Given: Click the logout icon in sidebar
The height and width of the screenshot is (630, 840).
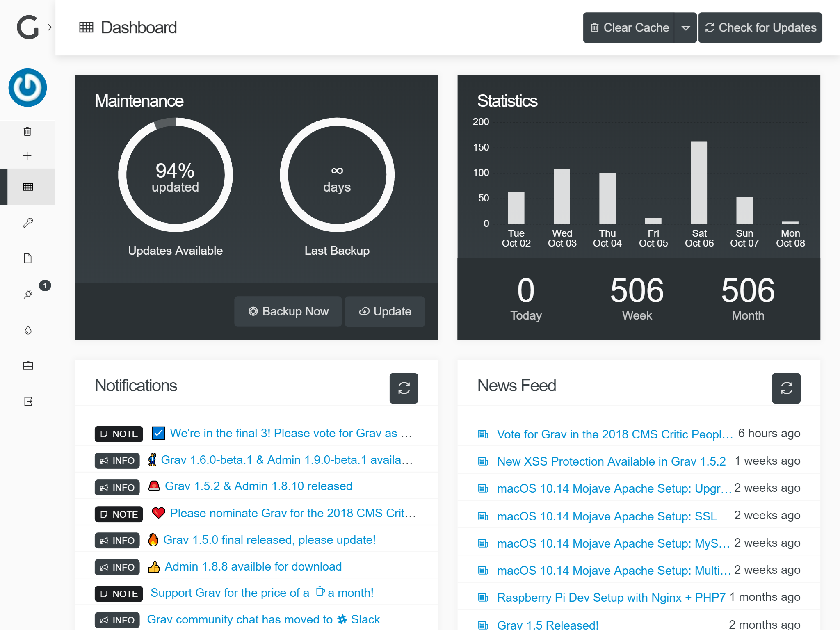Looking at the screenshot, I should 28,402.
